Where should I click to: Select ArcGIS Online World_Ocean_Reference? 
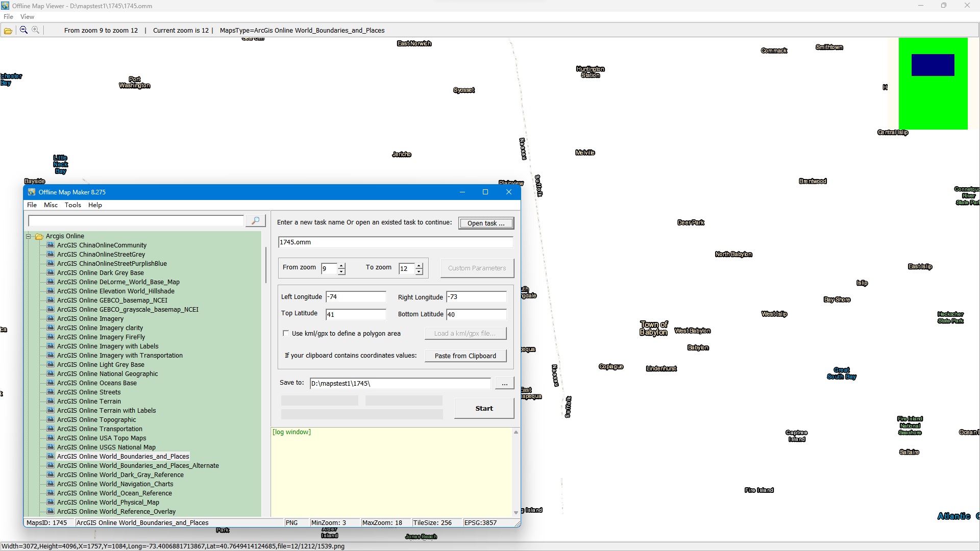(x=114, y=493)
